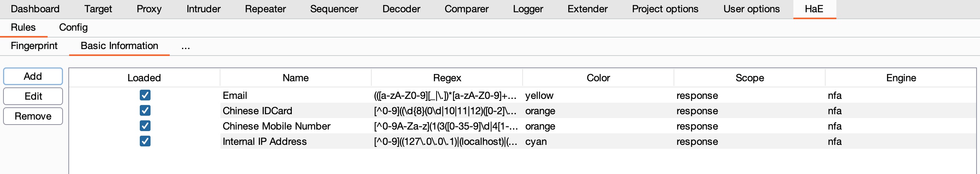
Task: Open the Fingerprint rules tab
Action: point(34,46)
